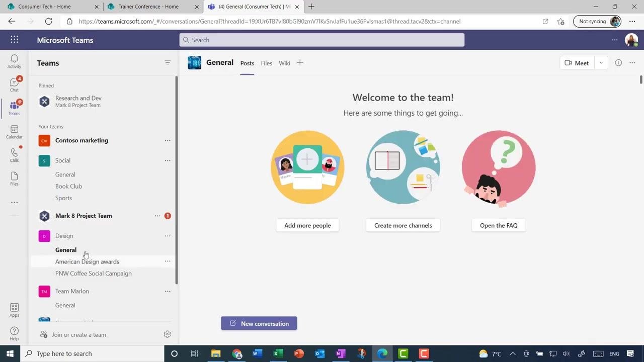644x362 pixels.
Task: Open the Apps store icon
Action: (x=14, y=310)
